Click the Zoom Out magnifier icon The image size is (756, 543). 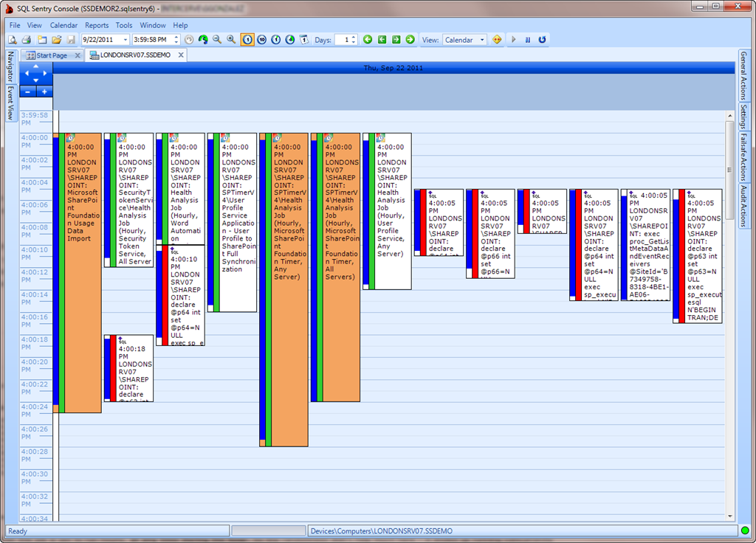[x=217, y=40]
